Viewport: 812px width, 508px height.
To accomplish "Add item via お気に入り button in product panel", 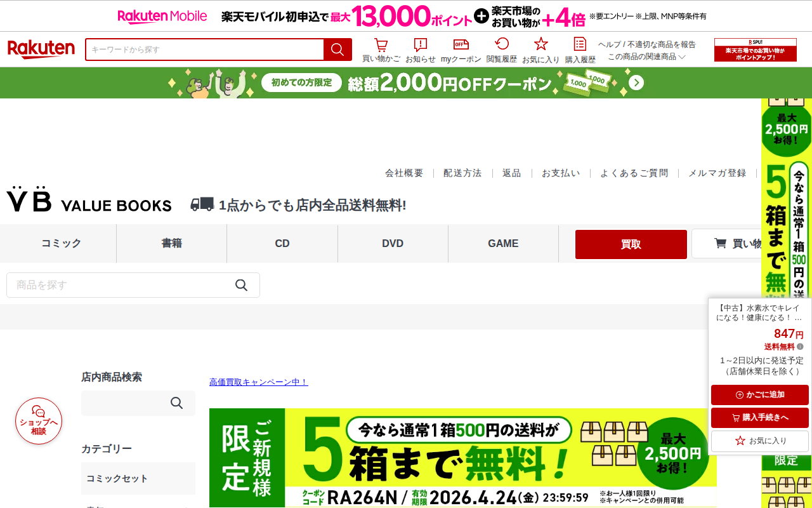I will click(x=760, y=441).
